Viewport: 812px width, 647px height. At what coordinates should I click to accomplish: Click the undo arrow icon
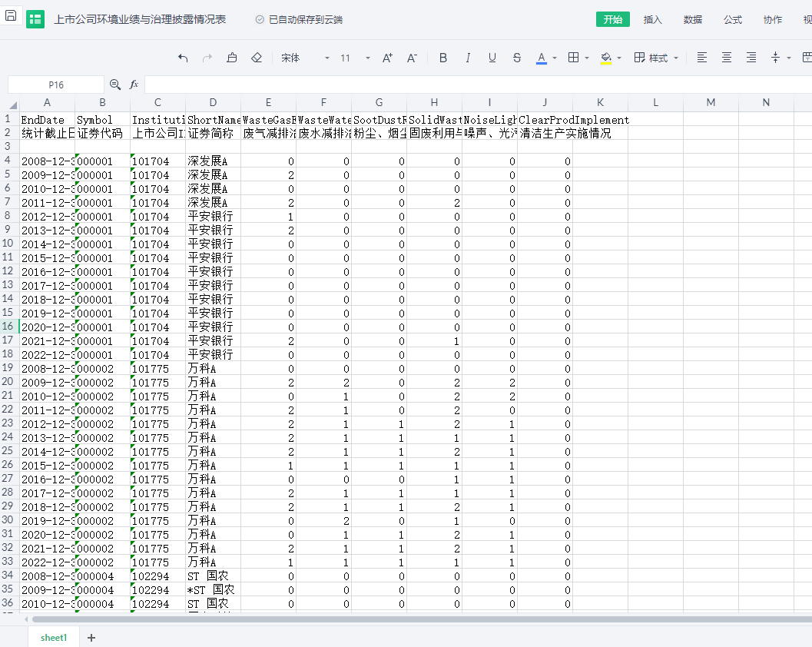tap(183, 58)
